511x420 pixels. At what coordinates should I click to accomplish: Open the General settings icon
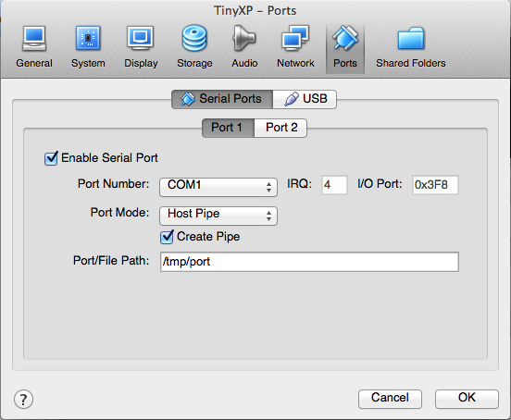click(34, 39)
